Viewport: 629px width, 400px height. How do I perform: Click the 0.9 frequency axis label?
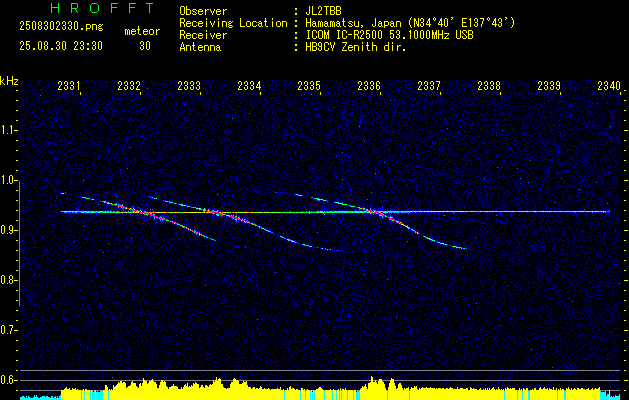click(9, 230)
